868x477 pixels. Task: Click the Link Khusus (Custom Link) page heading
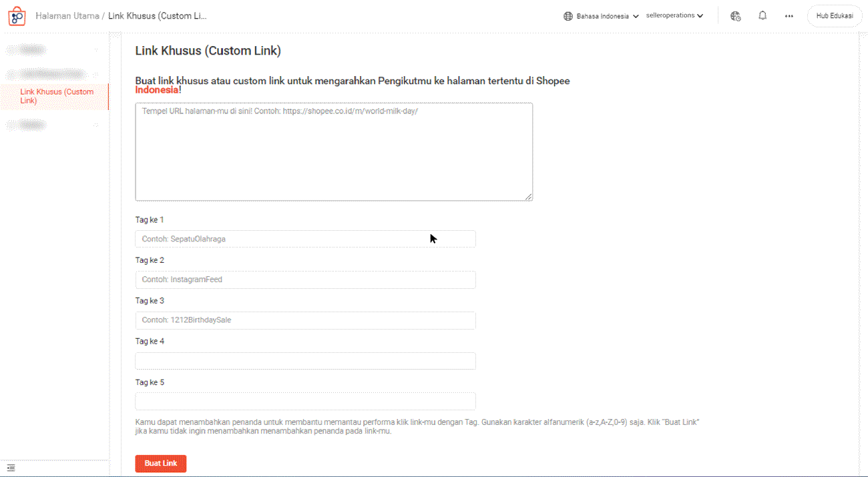(208, 51)
